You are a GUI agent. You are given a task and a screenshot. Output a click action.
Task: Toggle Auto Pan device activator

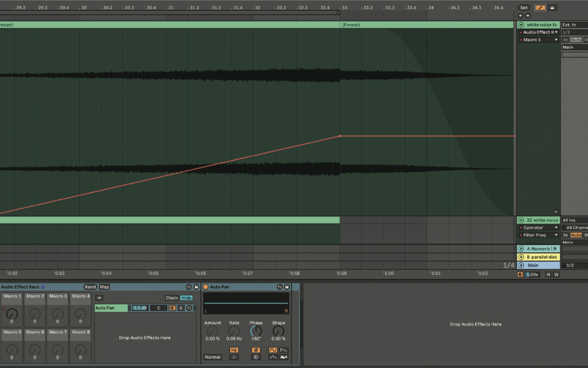(206, 287)
